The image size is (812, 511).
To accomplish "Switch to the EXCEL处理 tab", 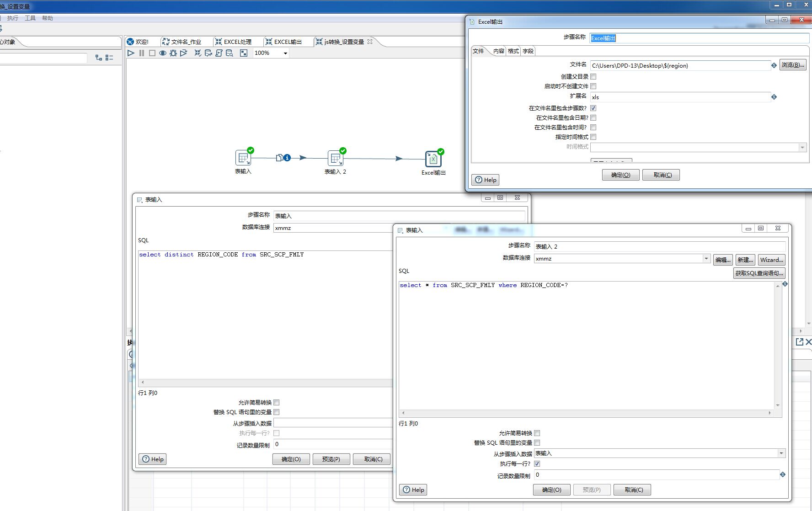I will click(x=234, y=42).
